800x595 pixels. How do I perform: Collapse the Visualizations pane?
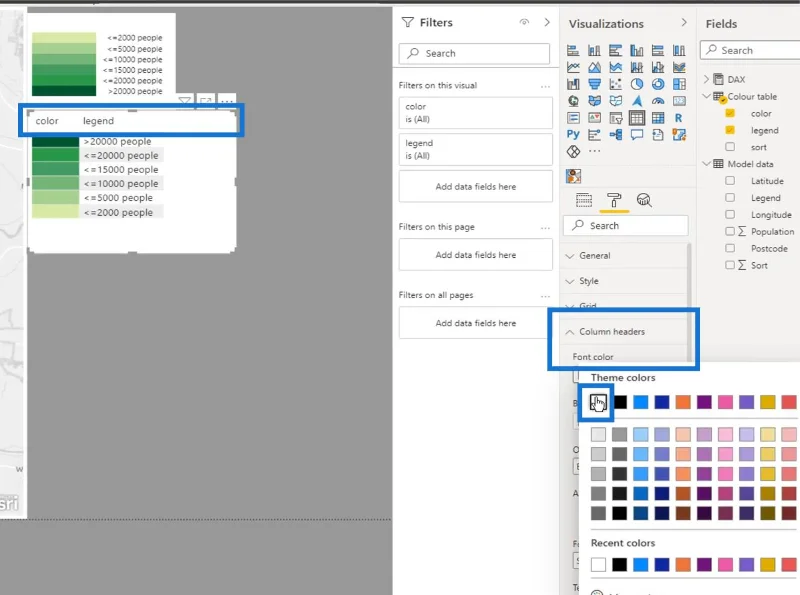(684, 23)
